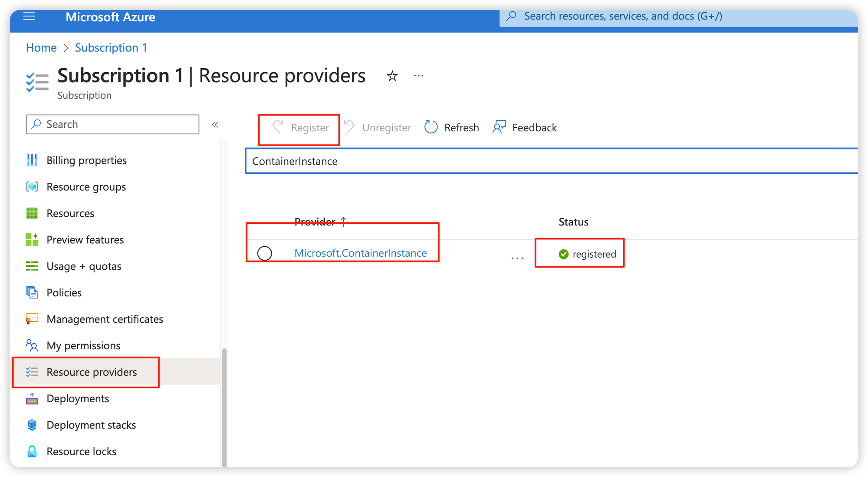
Task: Go to Home breadcrumb link
Action: [41, 47]
